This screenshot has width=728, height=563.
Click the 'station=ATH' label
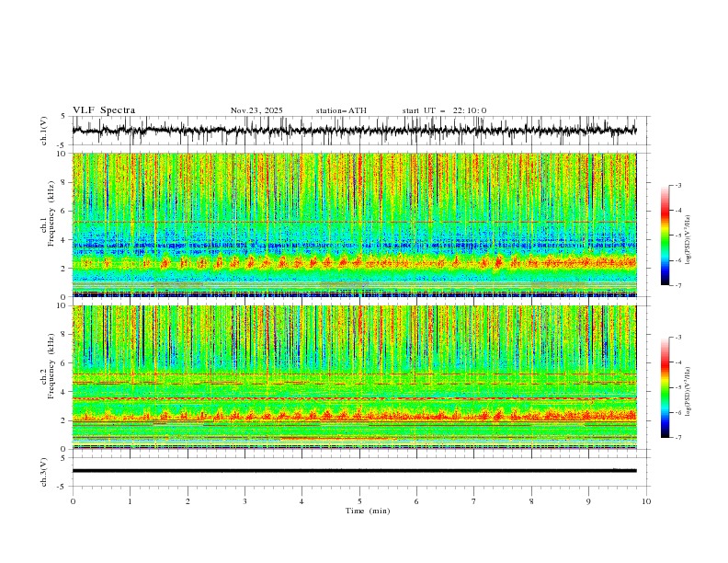(x=341, y=110)
